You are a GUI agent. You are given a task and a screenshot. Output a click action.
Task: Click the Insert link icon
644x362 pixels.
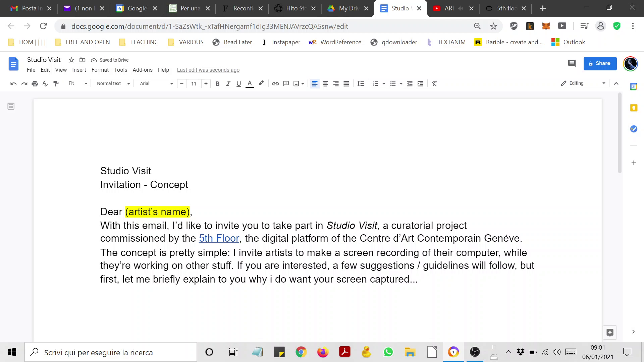click(x=275, y=84)
